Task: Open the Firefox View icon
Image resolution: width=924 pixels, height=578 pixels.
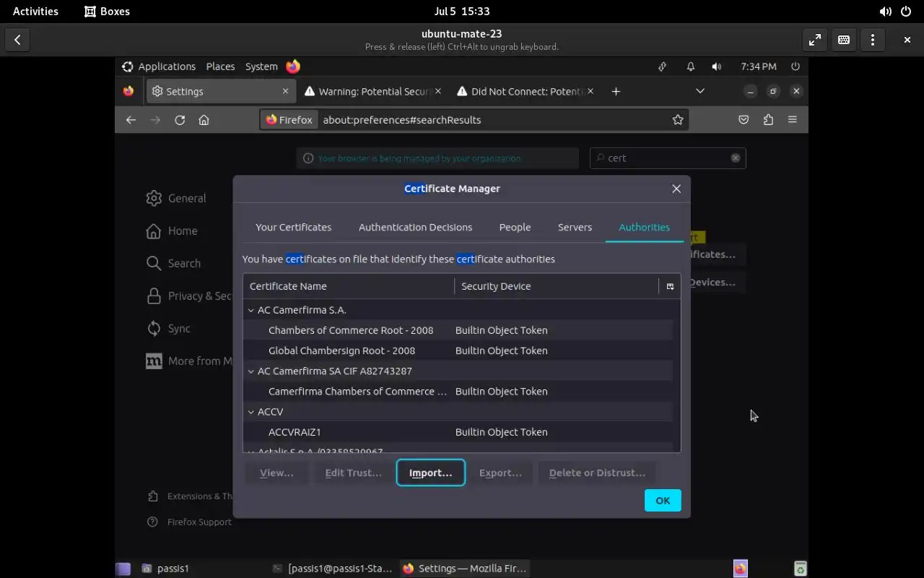Action: point(128,92)
